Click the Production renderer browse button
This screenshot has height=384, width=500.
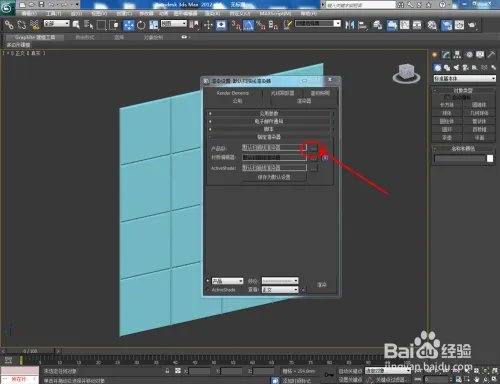[313, 148]
